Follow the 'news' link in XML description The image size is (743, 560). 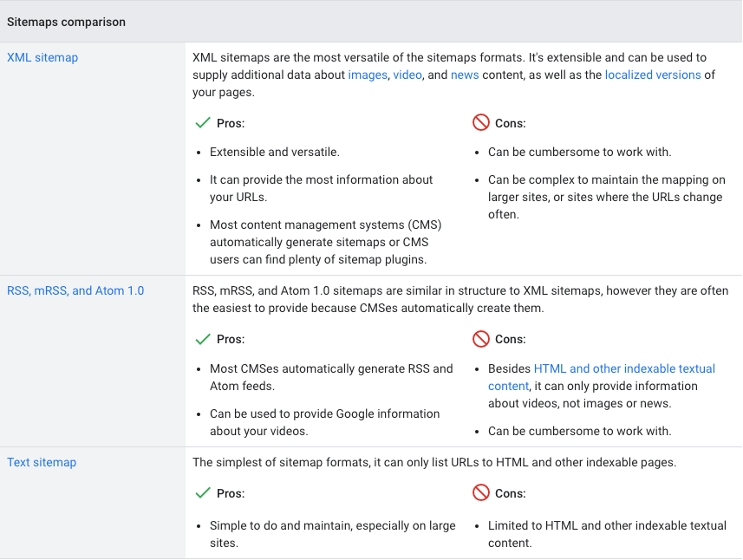coord(465,75)
